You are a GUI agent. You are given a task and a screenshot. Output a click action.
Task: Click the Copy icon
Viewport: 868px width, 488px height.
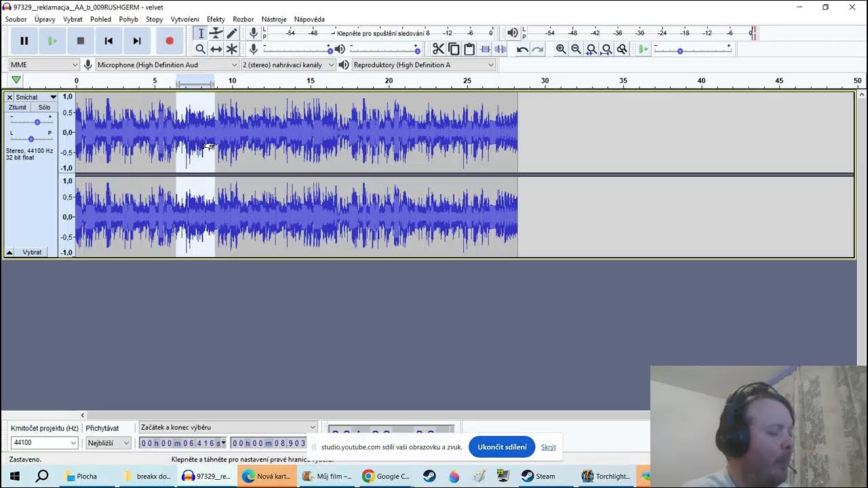coord(454,49)
